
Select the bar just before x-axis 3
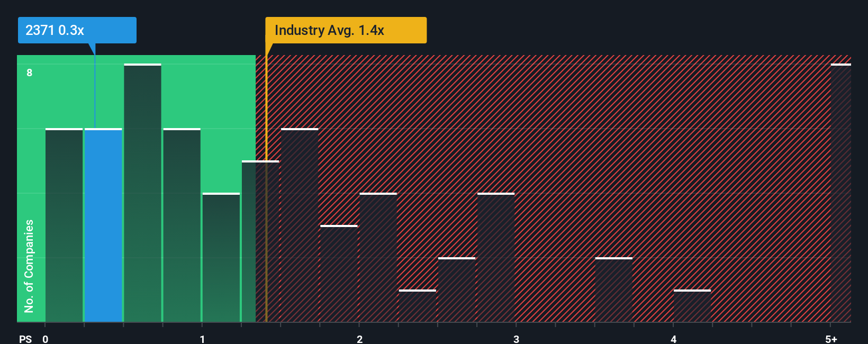pos(496,257)
